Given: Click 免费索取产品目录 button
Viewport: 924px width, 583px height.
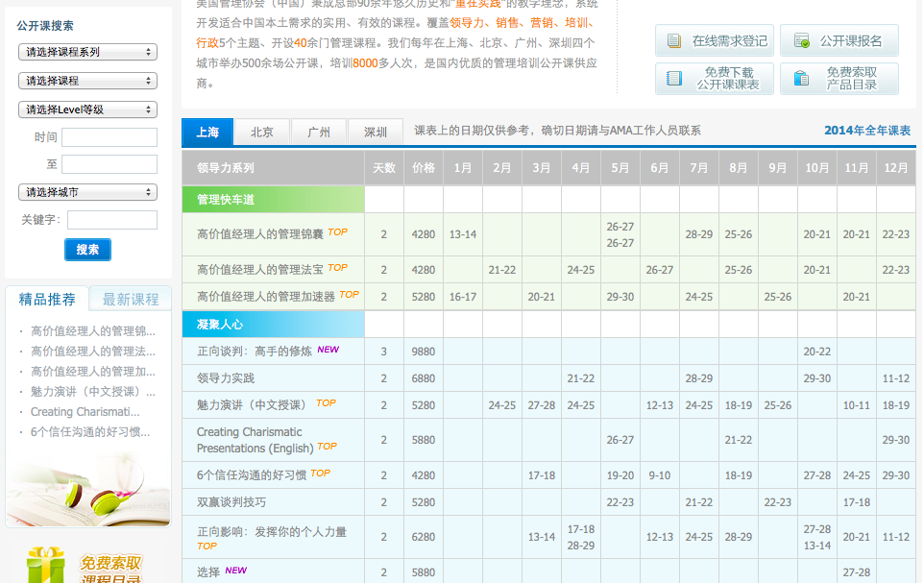Looking at the screenshot, I should [x=839, y=79].
